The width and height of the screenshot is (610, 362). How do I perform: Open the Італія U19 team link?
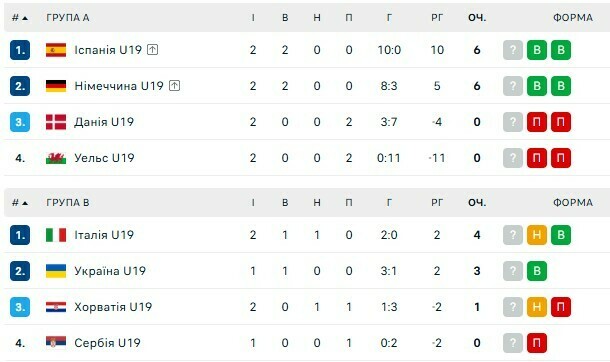click(104, 235)
